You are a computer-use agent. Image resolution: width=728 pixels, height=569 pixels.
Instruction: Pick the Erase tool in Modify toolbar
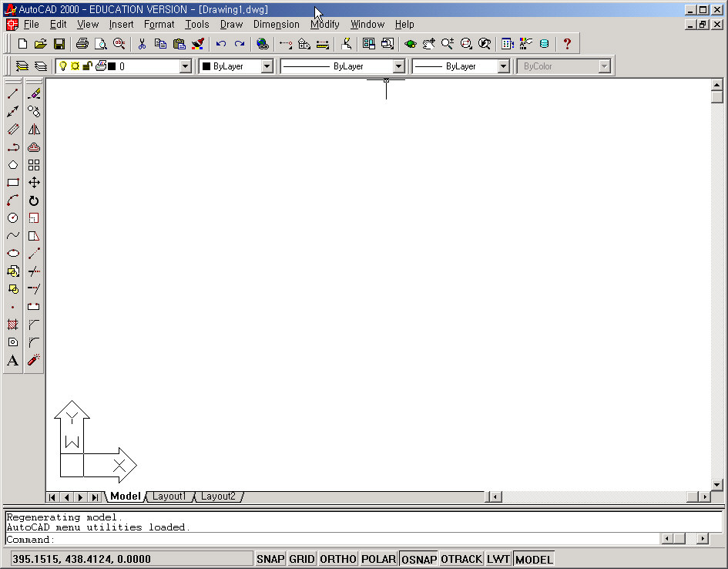(x=34, y=94)
